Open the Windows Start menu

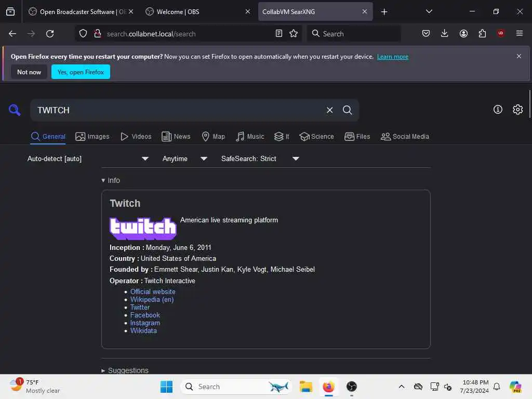point(166,387)
